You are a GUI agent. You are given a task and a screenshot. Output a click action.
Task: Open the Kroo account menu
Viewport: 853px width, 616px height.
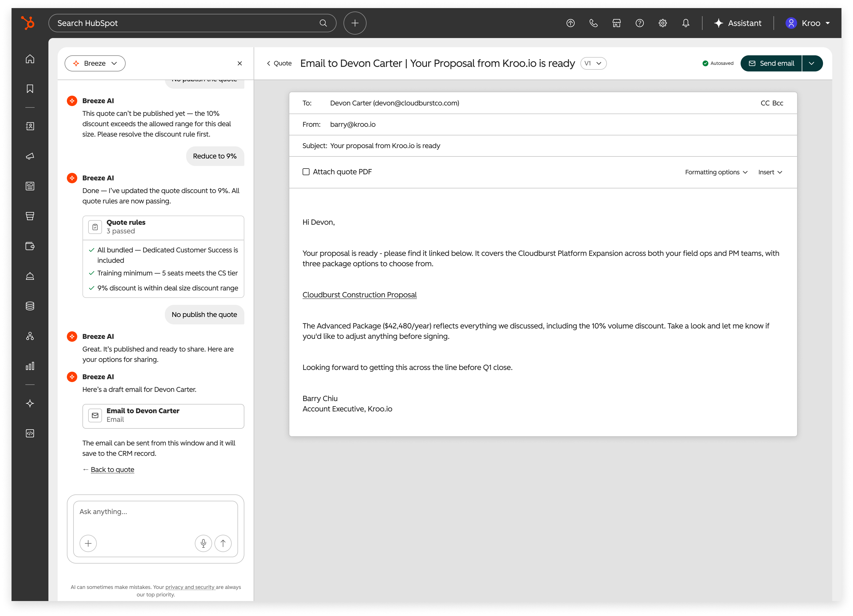point(807,23)
